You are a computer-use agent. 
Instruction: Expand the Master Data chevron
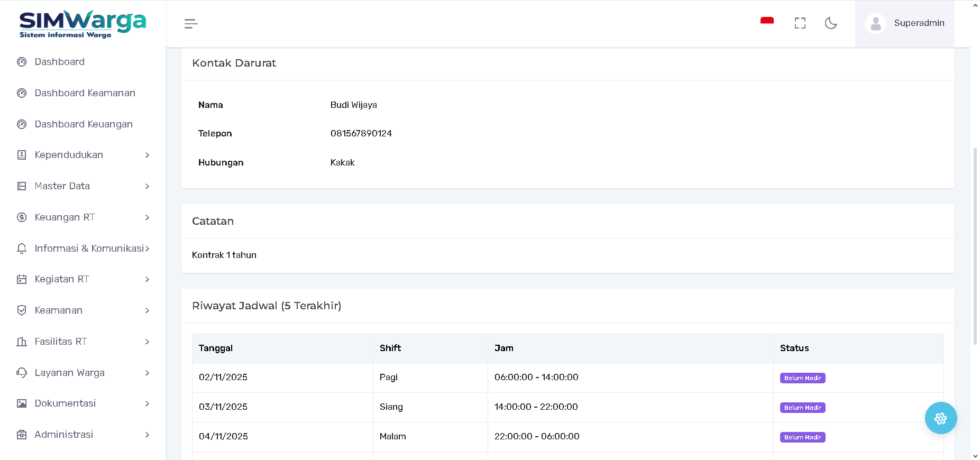pyautogui.click(x=147, y=186)
